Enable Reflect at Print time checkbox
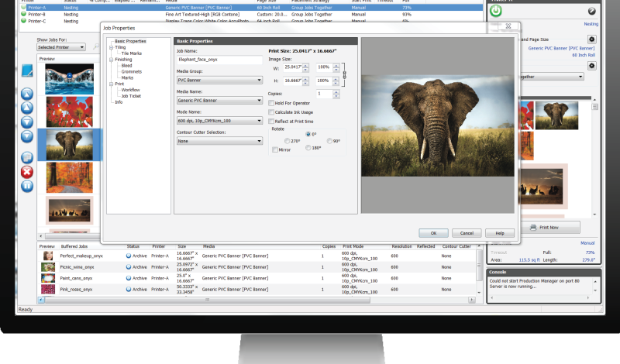The width and height of the screenshot is (620, 364). pos(271,122)
